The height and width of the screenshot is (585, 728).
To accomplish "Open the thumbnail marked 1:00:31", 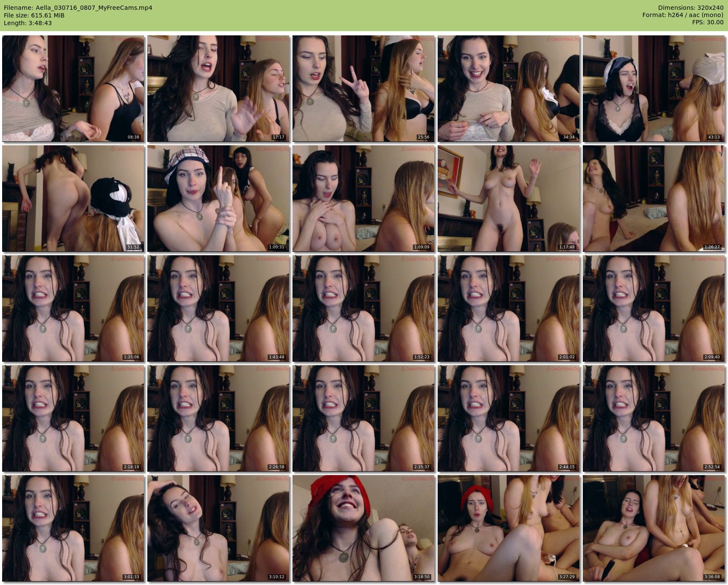I will click(x=218, y=199).
